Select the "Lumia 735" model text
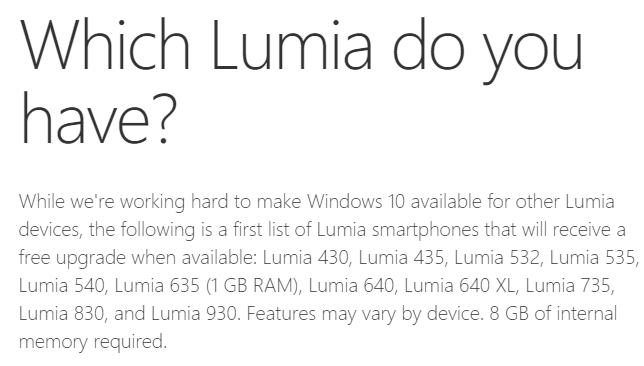This screenshot has width=644, height=366. click(x=568, y=285)
